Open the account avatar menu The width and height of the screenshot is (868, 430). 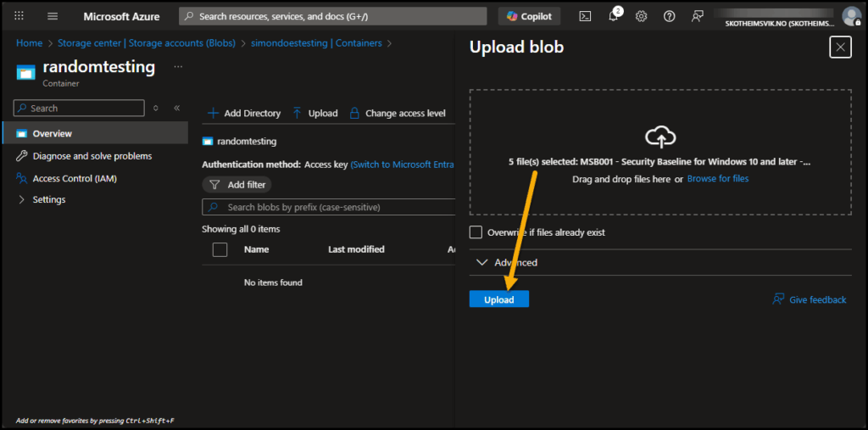tap(850, 15)
